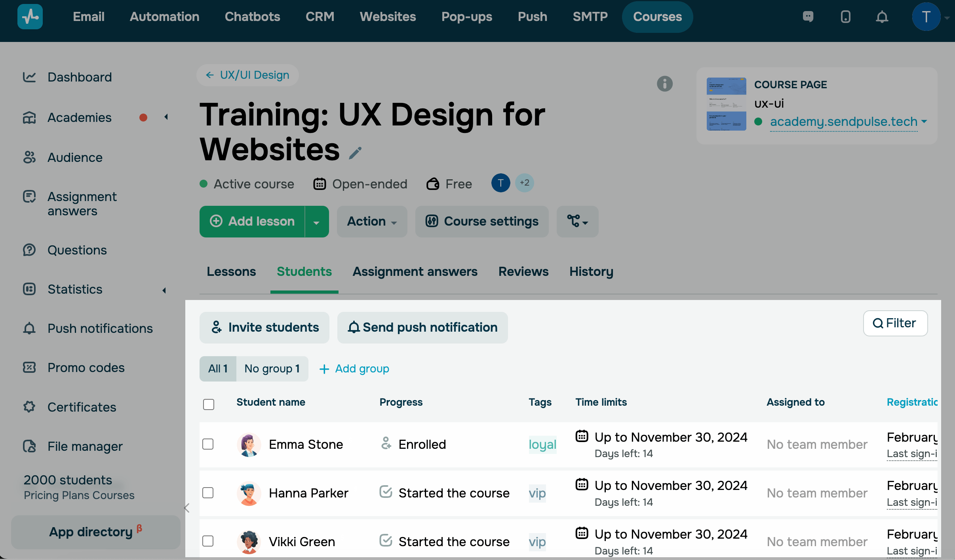Screen dimensions: 955x560
Task: Open the Automation menu in top navigation
Action: pos(164,17)
